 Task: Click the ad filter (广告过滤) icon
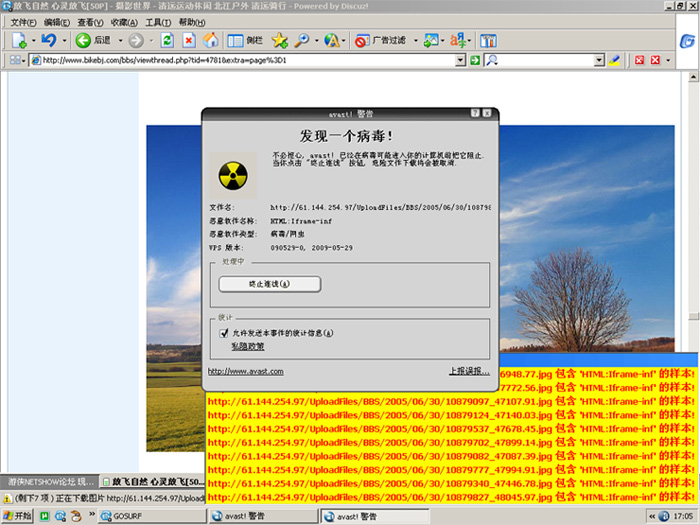pyautogui.click(x=361, y=41)
